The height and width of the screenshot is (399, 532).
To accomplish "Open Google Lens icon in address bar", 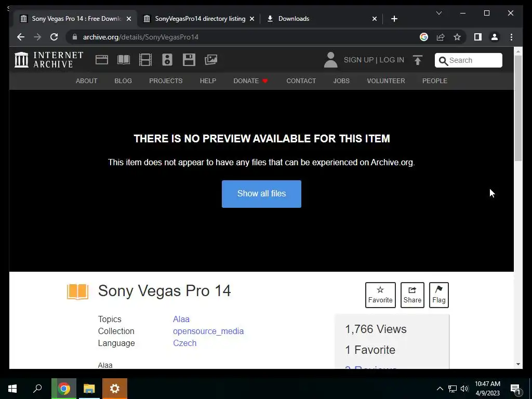I will coord(424,37).
